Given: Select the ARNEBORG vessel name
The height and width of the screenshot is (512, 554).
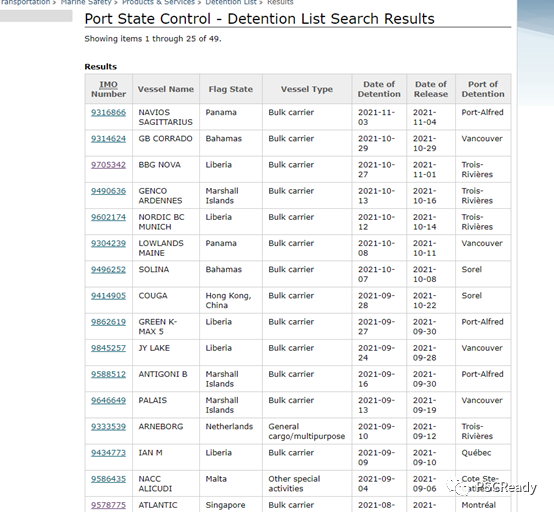Looking at the screenshot, I should (x=161, y=426).
